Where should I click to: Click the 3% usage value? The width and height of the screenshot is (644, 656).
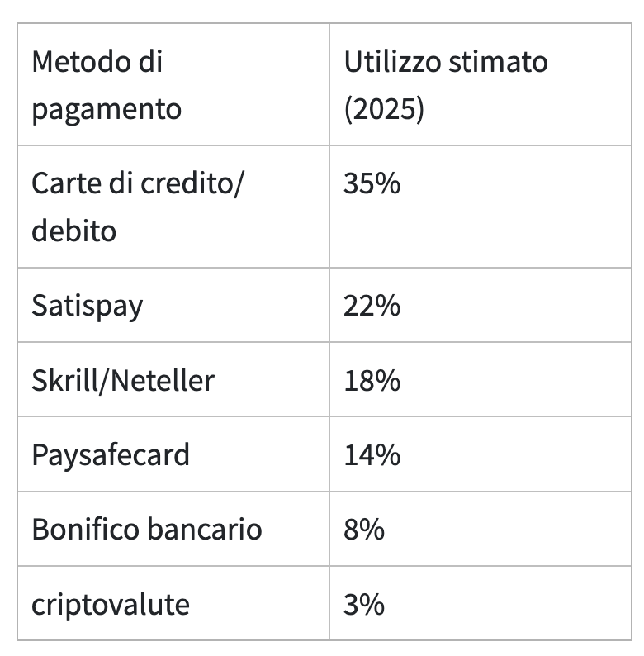(364, 605)
